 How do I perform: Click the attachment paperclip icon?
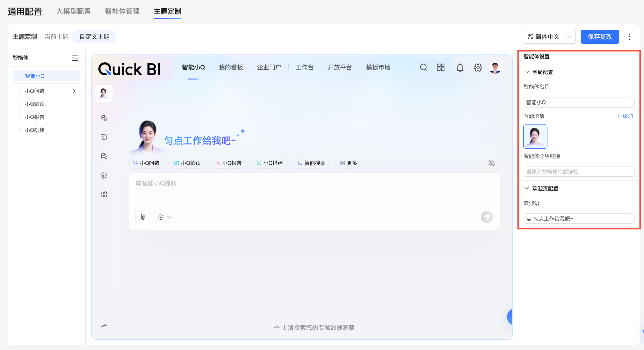pyautogui.click(x=143, y=217)
